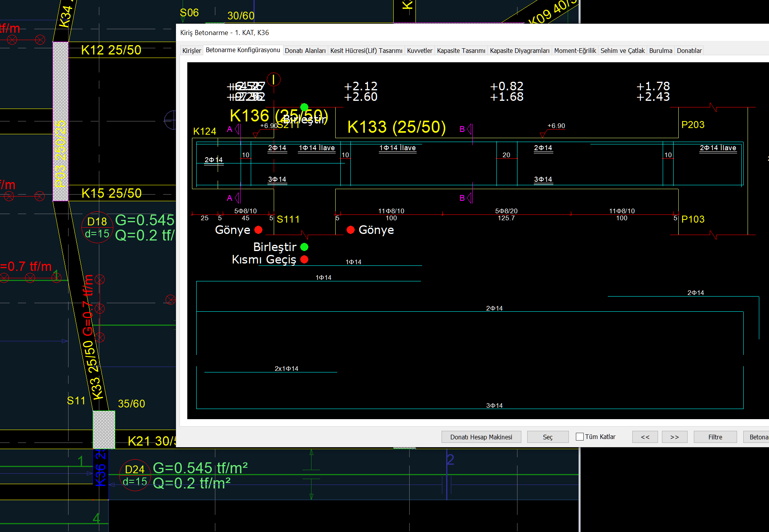
Task: Open the Sehim ve Çatlak tab
Action: [623, 51]
